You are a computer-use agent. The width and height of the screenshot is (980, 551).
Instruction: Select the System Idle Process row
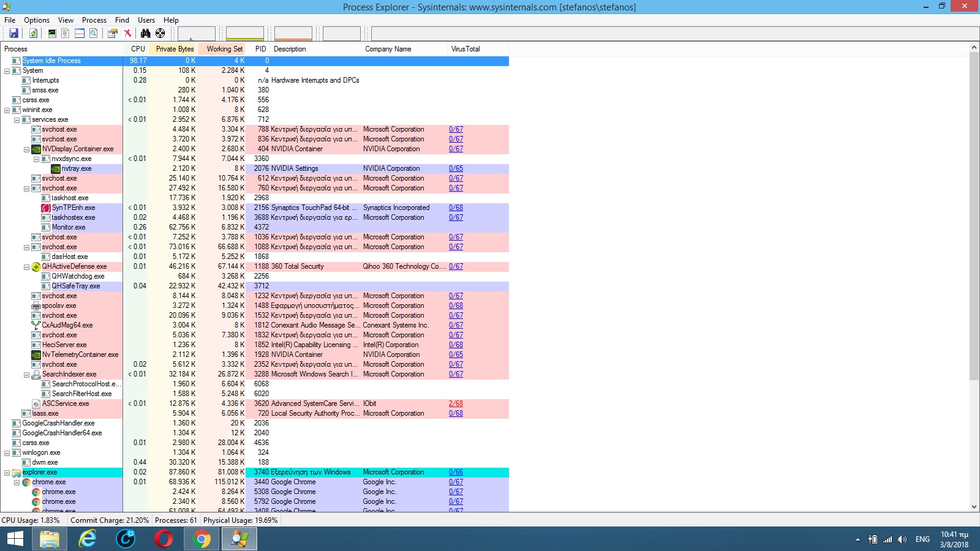click(x=254, y=61)
